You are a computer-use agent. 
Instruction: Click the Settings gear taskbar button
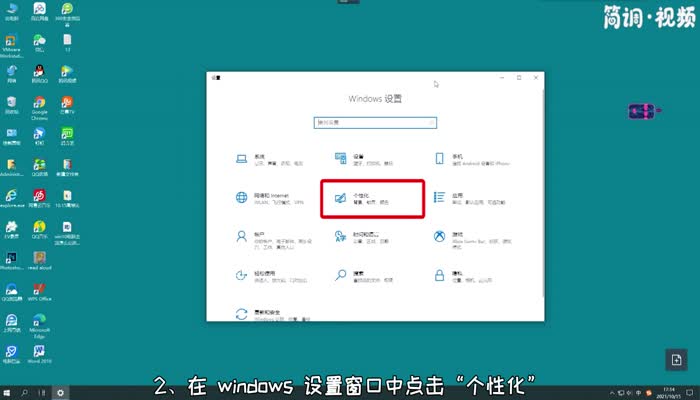tap(60, 393)
